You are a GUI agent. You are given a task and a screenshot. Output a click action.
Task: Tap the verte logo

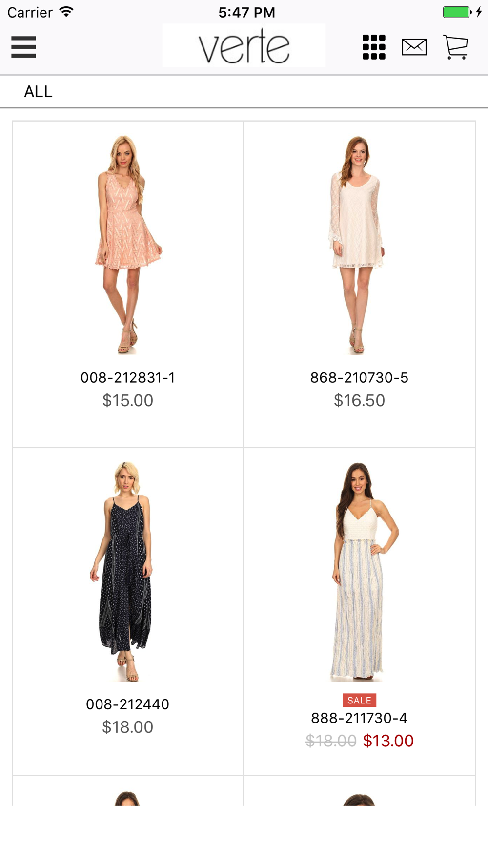[244, 45]
